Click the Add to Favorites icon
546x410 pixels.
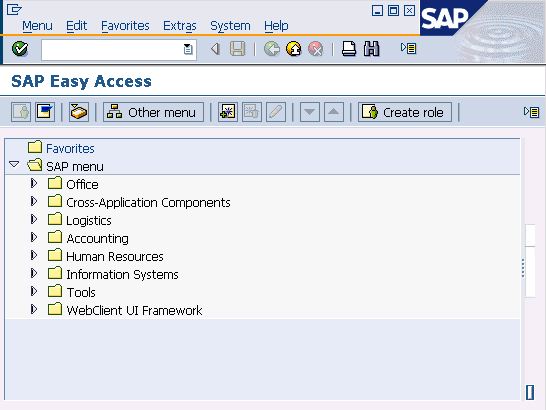point(228,112)
